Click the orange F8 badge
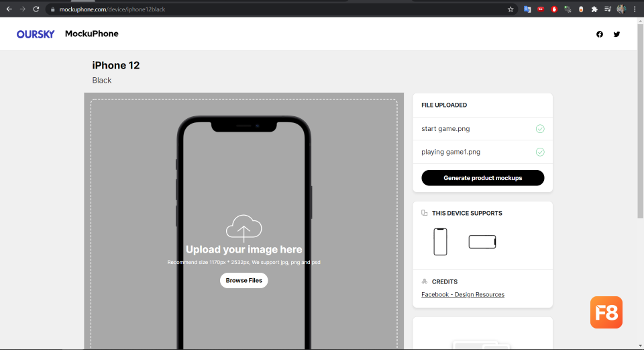 click(x=606, y=312)
